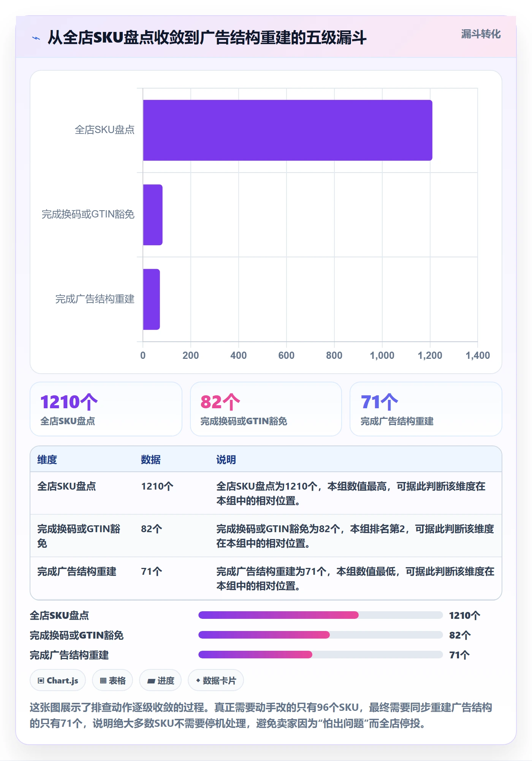Select the 进度 tag chip
Screen dimensions: 532x761
pos(160,680)
